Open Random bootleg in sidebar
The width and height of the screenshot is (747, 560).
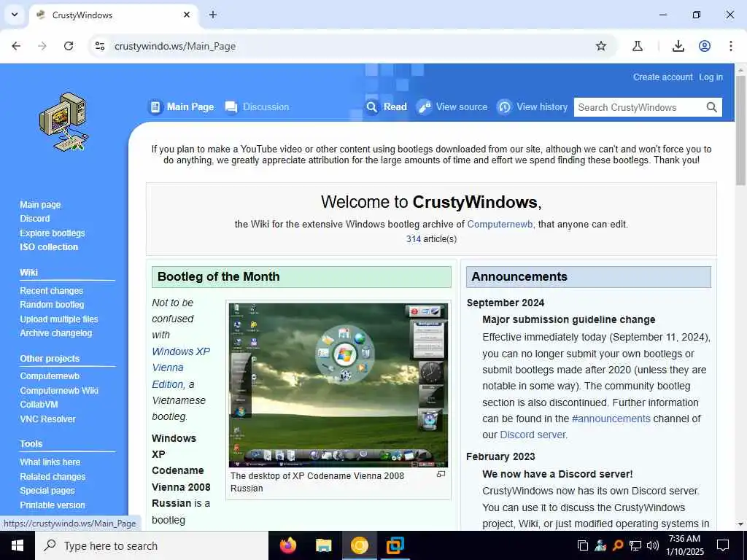[52, 305]
